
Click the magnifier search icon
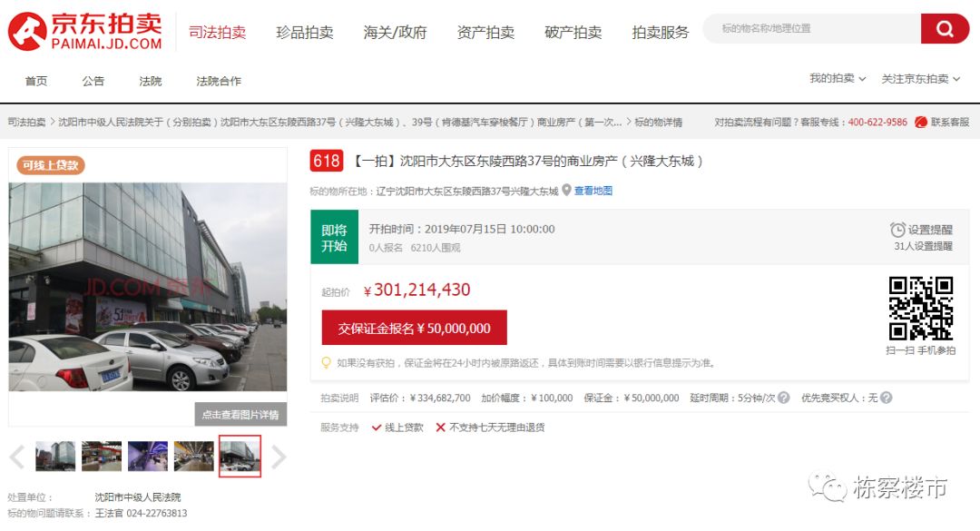click(946, 28)
